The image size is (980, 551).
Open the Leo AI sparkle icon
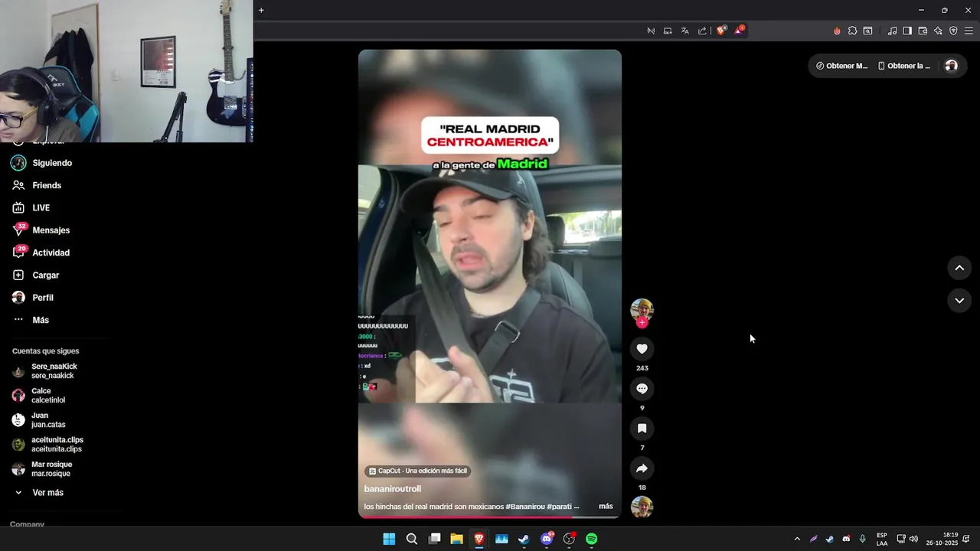click(x=938, y=31)
